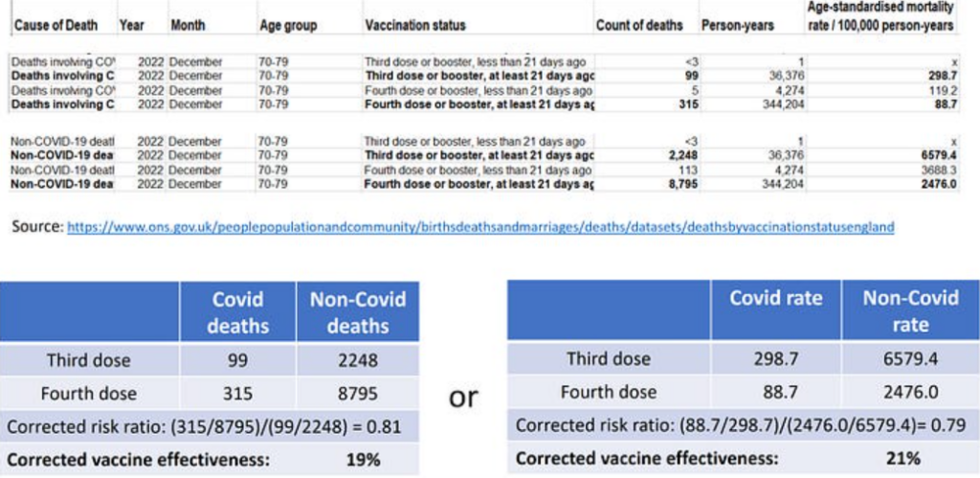Select the Age-standardised mortality rate header
The height and width of the screenshot is (478, 980).
[892, 17]
